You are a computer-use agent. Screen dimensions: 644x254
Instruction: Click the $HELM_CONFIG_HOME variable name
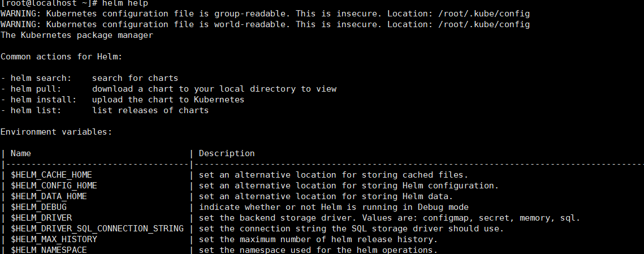(x=54, y=186)
